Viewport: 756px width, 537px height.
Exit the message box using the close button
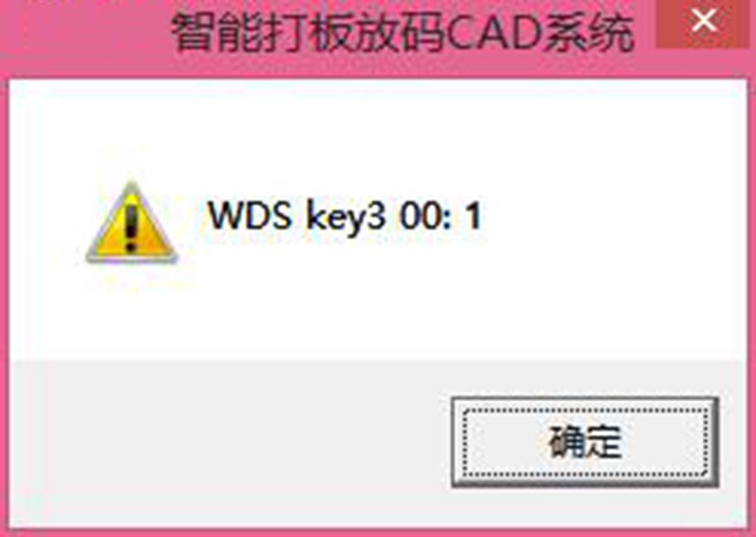[x=704, y=23]
